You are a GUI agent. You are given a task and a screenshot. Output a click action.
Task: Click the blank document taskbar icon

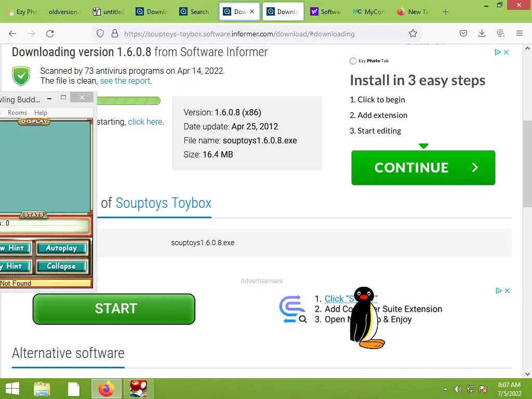tap(74, 389)
